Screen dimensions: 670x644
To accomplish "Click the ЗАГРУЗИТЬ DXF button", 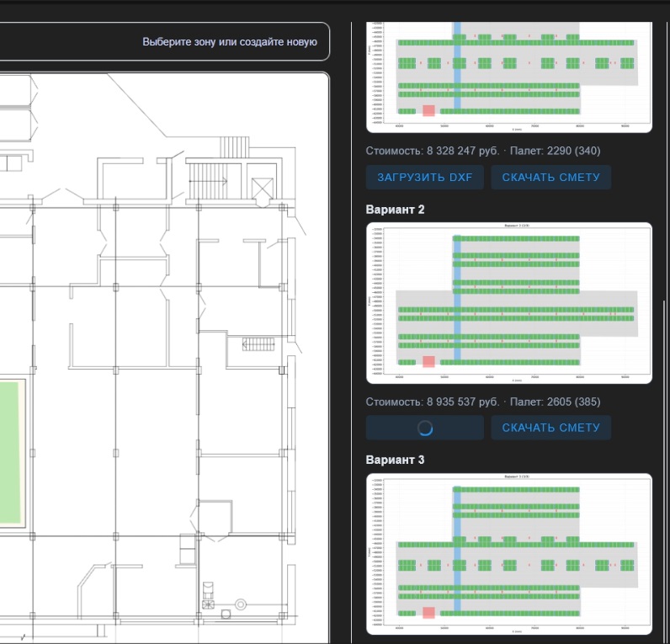I will point(425,177).
